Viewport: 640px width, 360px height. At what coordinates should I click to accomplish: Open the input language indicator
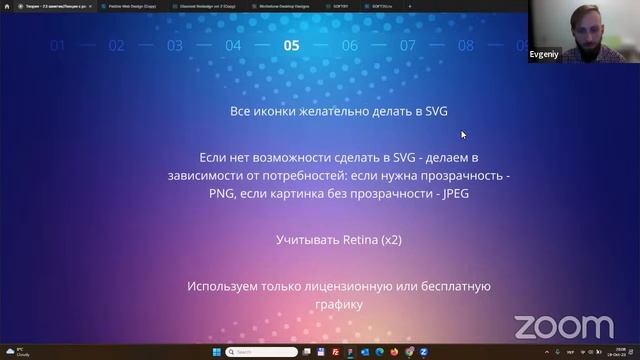point(571,352)
